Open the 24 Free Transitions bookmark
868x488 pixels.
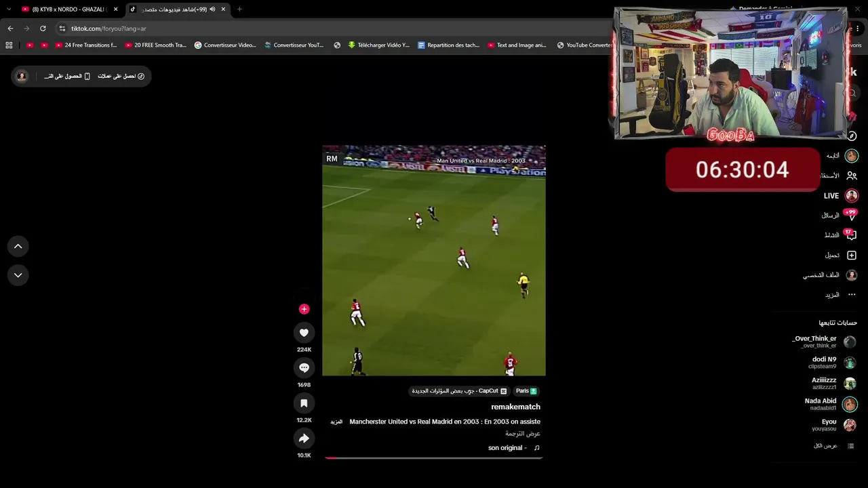86,45
